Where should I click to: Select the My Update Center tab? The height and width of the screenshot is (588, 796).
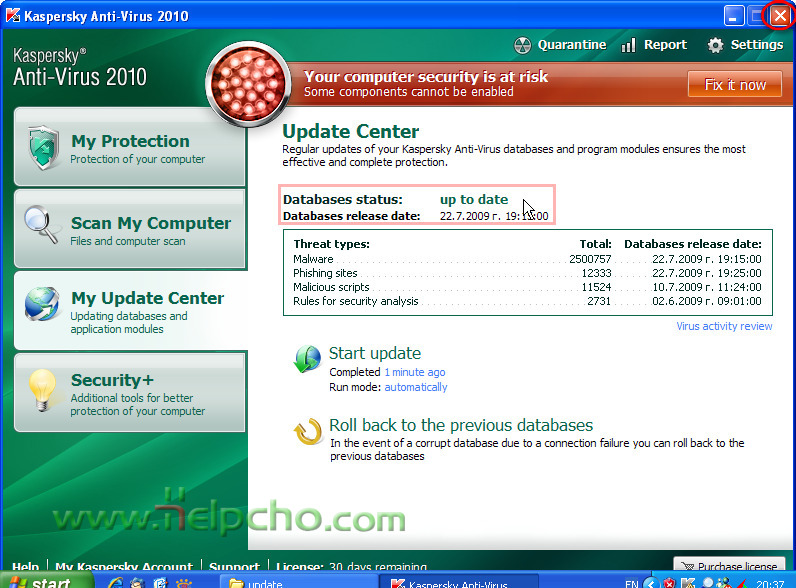[131, 311]
